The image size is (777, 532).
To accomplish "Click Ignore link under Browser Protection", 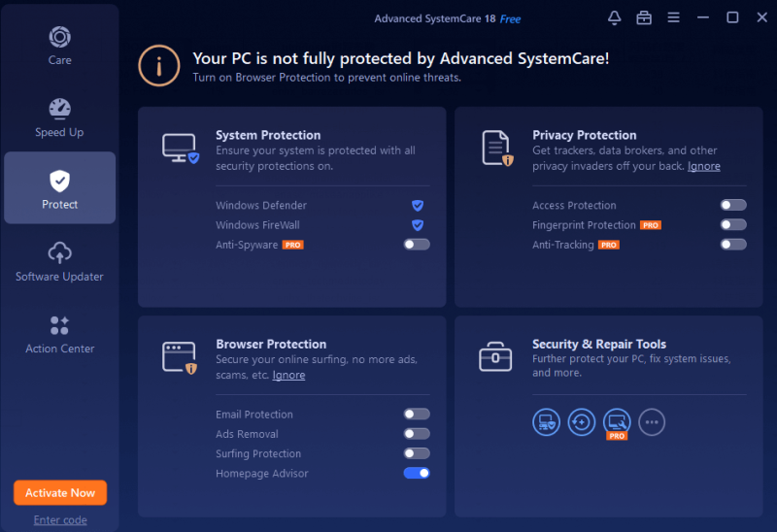I will click(288, 375).
